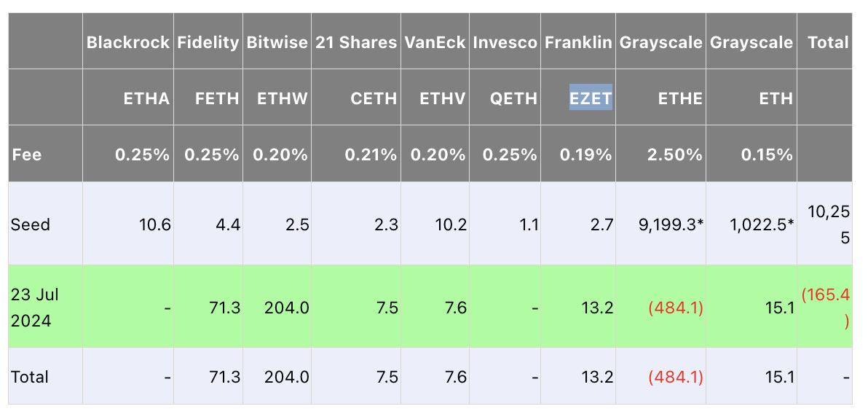Select the 1,022.5* seed value
Viewport: 868px width, 414px height.
761,224
